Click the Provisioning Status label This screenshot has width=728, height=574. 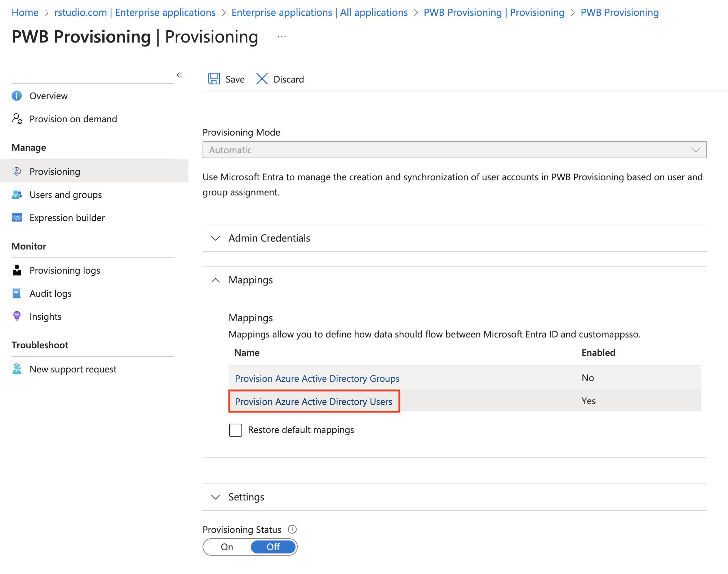click(x=242, y=530)
